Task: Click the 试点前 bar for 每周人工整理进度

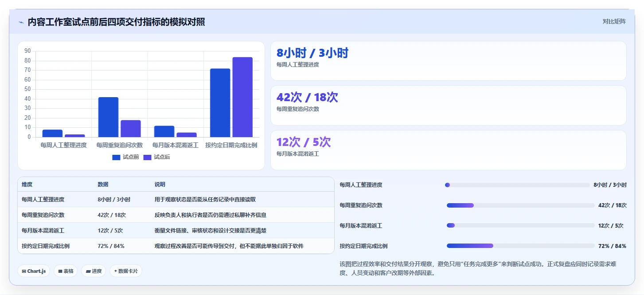Action: click(x=52, y=134)
